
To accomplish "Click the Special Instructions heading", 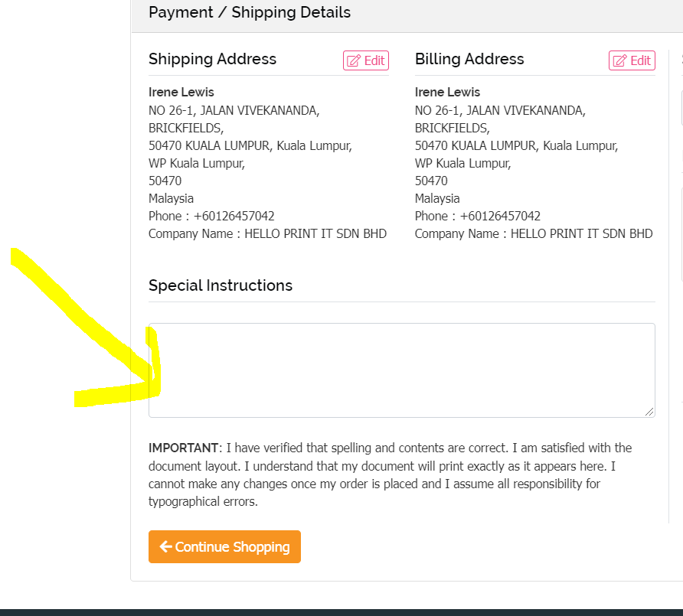I will 221,285.
